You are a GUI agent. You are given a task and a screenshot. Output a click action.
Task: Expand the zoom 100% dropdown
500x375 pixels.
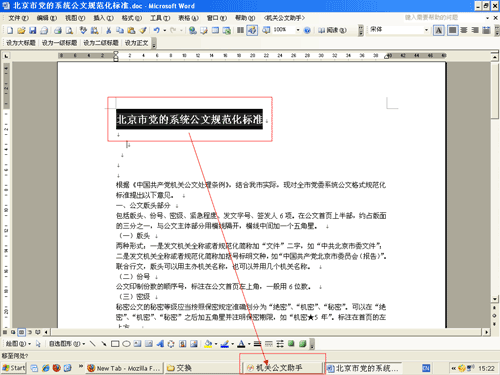298,30
